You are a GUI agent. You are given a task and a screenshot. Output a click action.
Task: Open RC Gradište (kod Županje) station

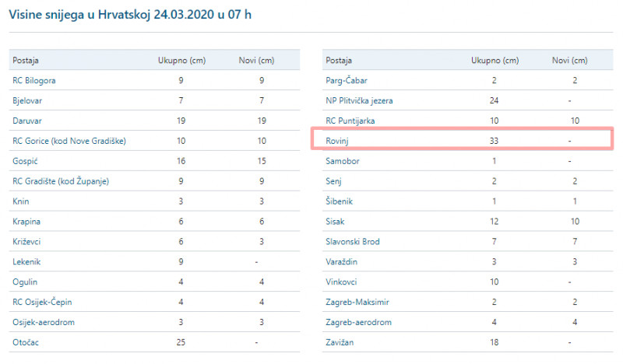60,181
